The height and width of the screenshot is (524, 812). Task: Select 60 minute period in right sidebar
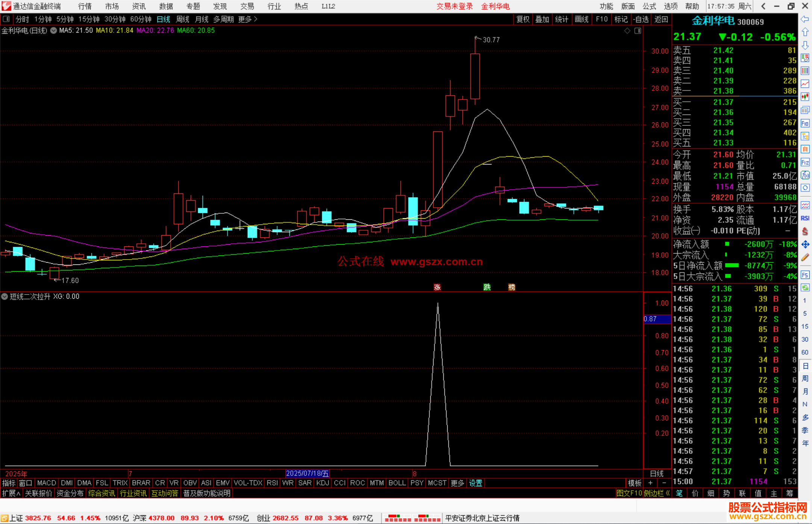click(x=805, y=352)
